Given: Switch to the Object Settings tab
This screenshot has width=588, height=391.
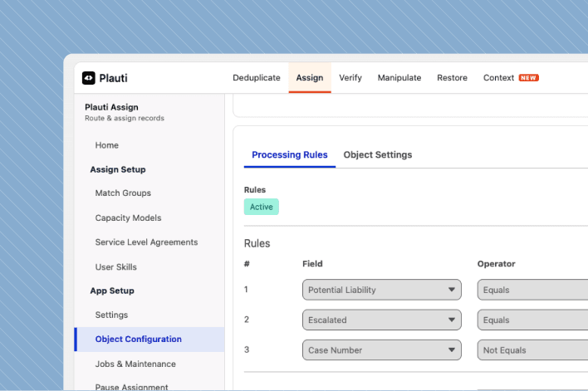Looking at the screenshot, I should tap(378, 155).
